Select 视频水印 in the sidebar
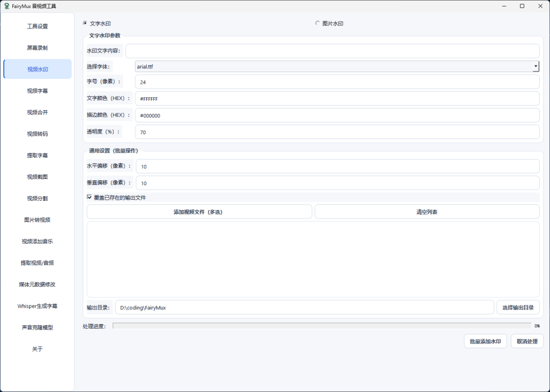Viewport: 550px width, 392px height. click(x=38, y=69)
